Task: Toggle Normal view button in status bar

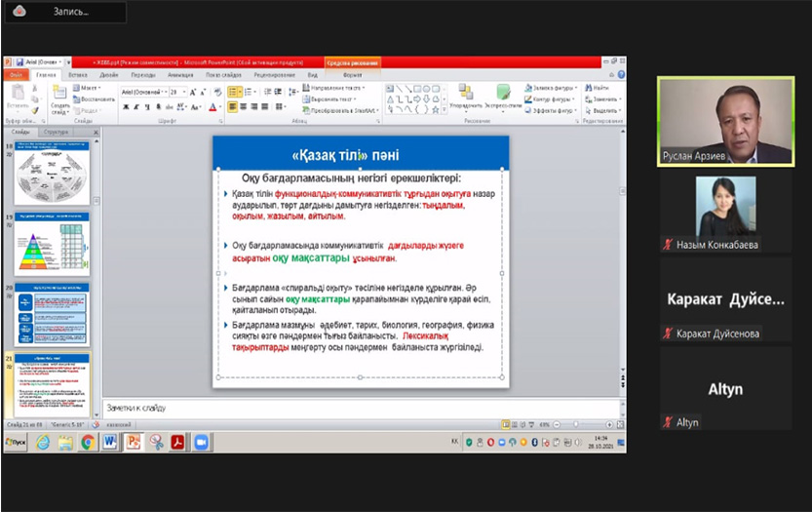Action: tap(506, 424)
